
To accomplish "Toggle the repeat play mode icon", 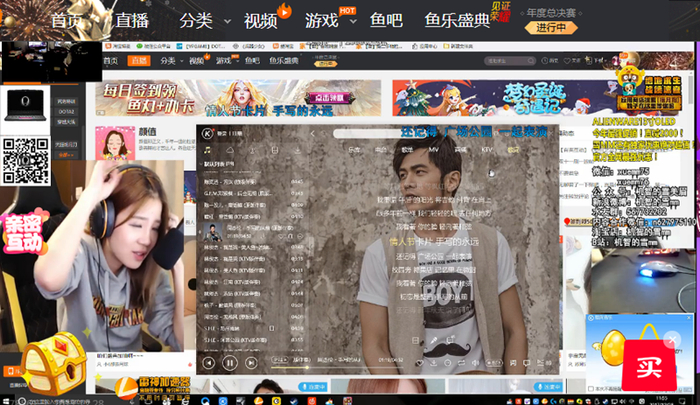I will click(x=461, y=363).
